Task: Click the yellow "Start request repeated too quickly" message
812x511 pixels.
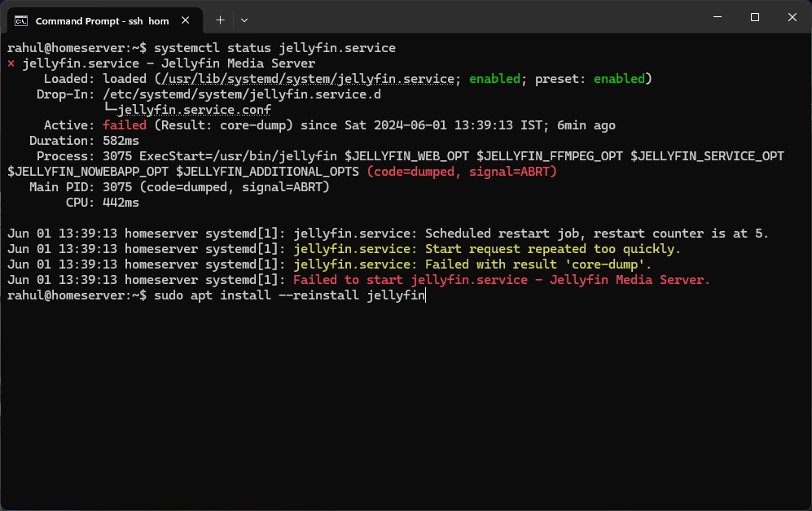Action: (x=487, y=249)
